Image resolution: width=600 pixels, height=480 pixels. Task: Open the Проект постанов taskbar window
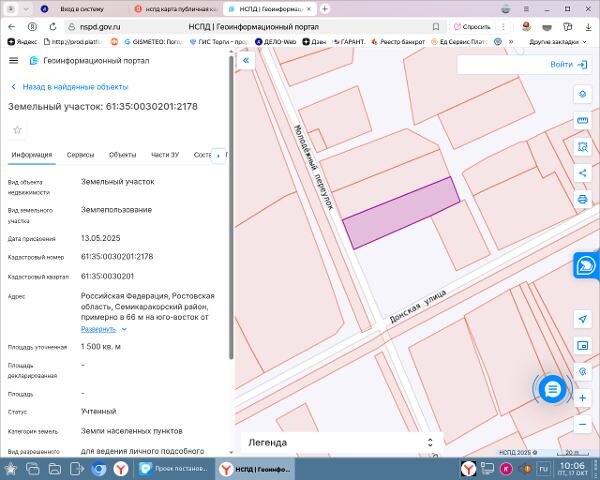173,469
